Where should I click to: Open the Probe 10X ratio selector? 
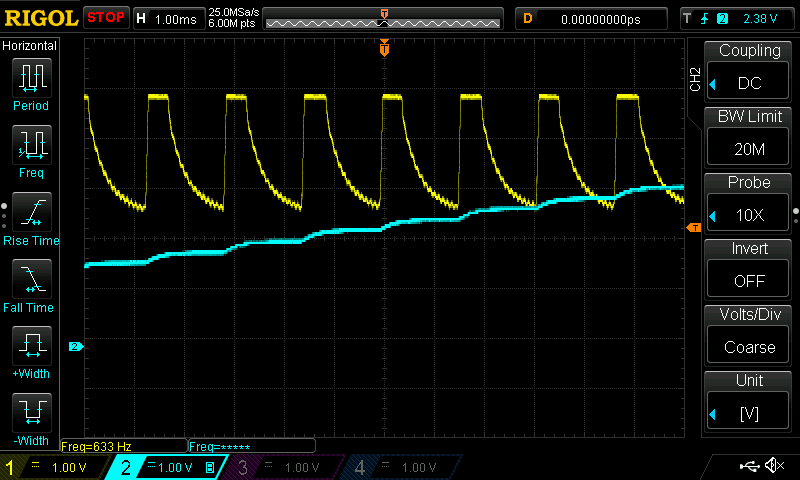[748, 202]
